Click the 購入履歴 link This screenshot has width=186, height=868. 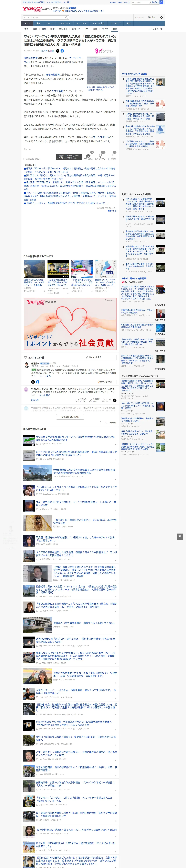pyautogui.click(x=152, y=18)
